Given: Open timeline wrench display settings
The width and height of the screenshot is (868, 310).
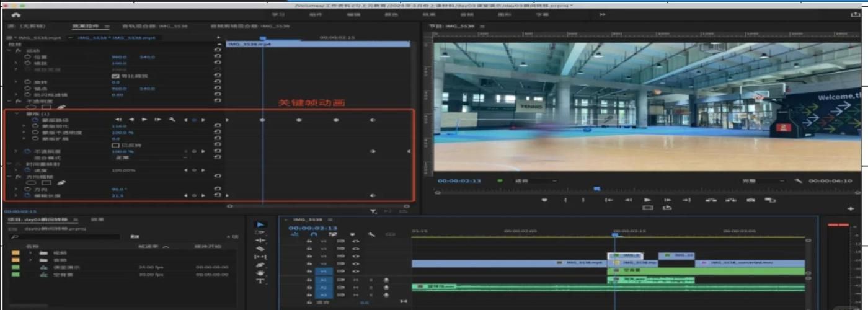Looking at the screenshot, I should point(371,235).
